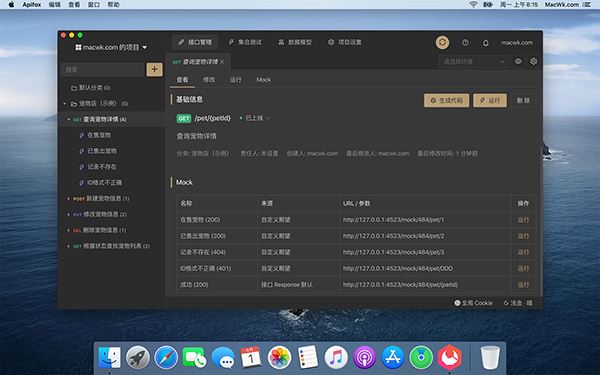Open Calendar in the dock
Screen dimensions: 600x375
tap(251, 357)
